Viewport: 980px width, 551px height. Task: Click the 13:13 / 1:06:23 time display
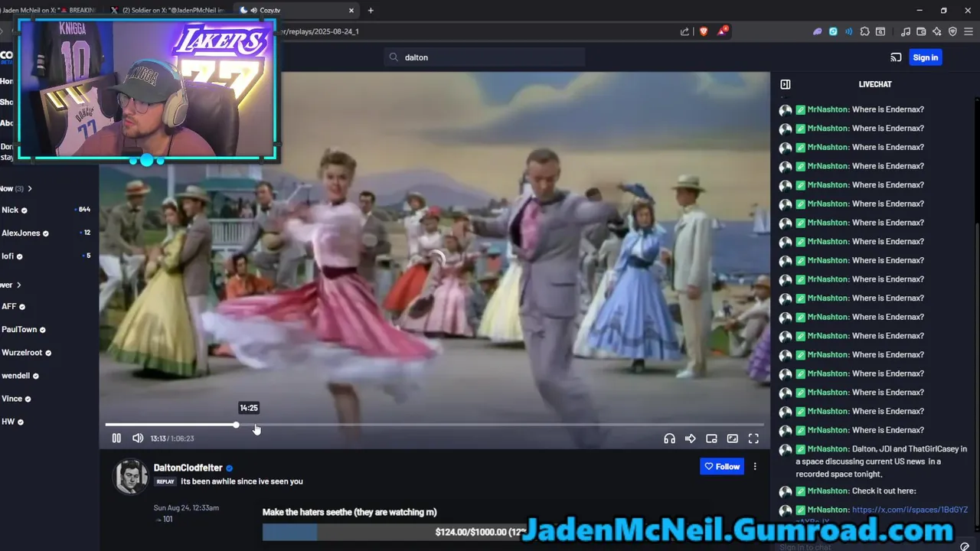[x=172, y=439]
